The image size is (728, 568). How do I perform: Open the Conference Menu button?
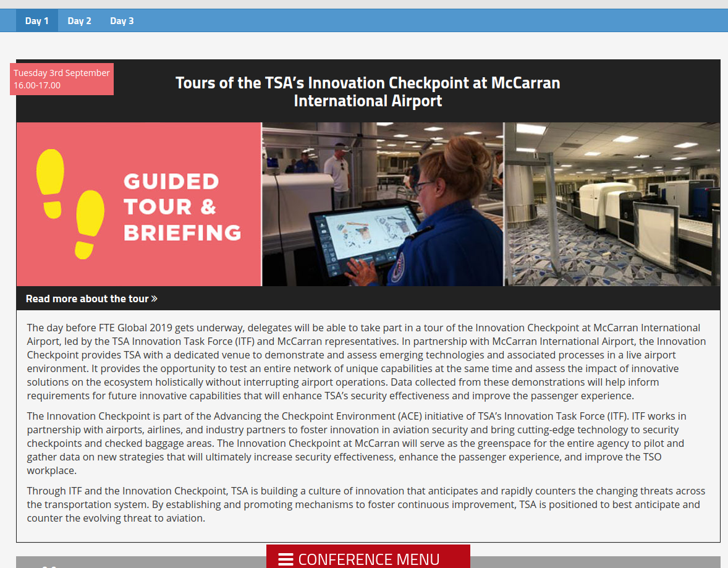click(x=368, y=557)
